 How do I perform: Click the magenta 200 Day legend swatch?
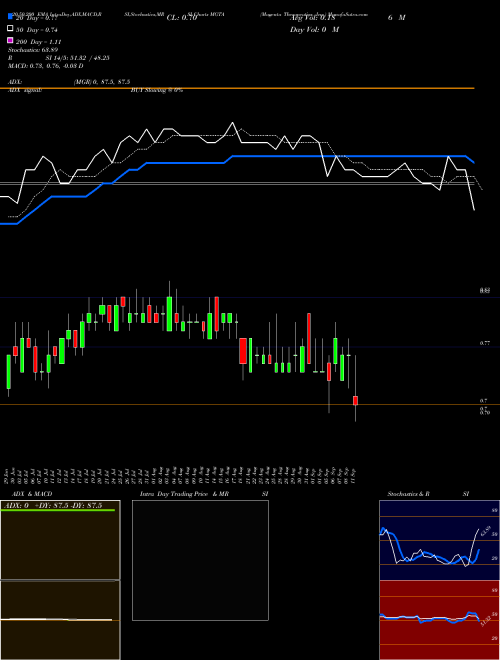click(x=11, y=40)
